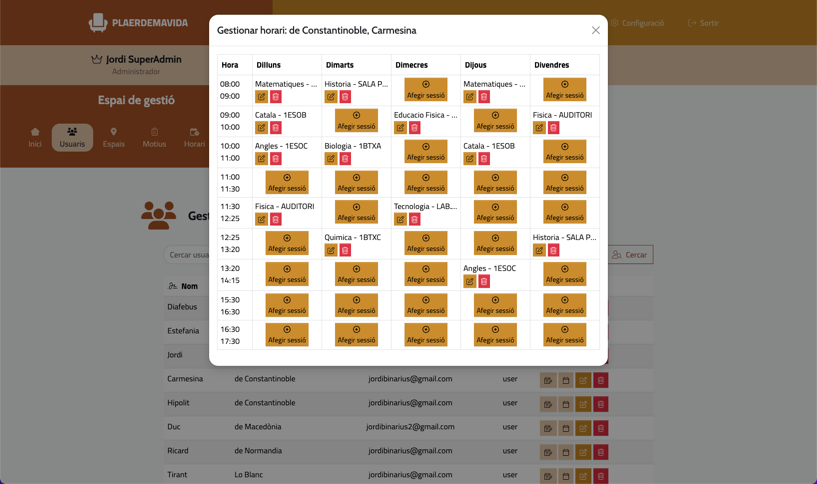This screenshot has height=484, width=817.
Task: Delete Wednesday Tecnologia session
Action: pos(414,220)
